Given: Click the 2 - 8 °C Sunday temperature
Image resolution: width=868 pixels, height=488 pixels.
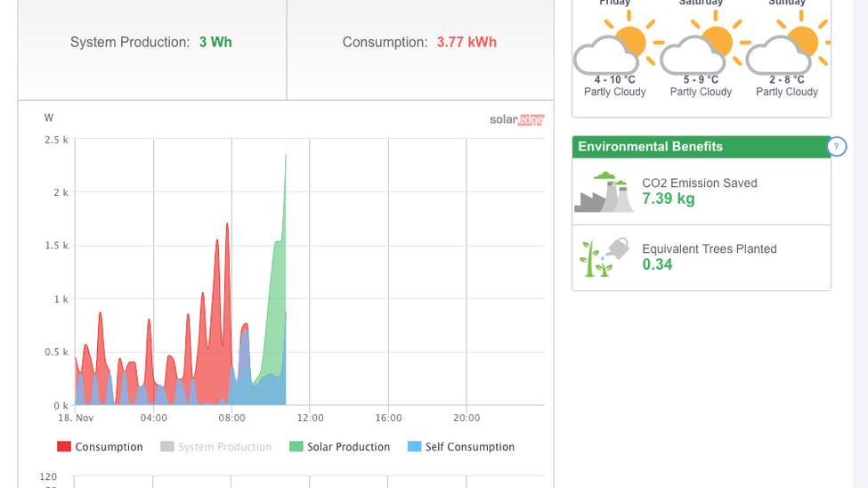Looking at the screenshot, I should (787, 79).
